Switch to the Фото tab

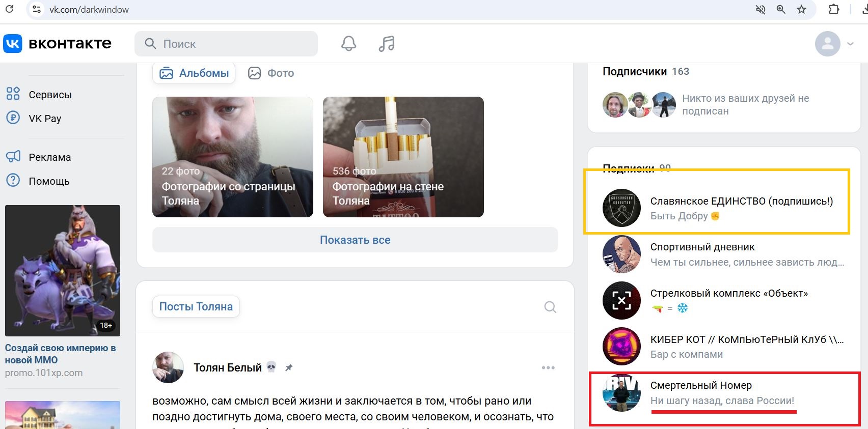click(271, 73)
